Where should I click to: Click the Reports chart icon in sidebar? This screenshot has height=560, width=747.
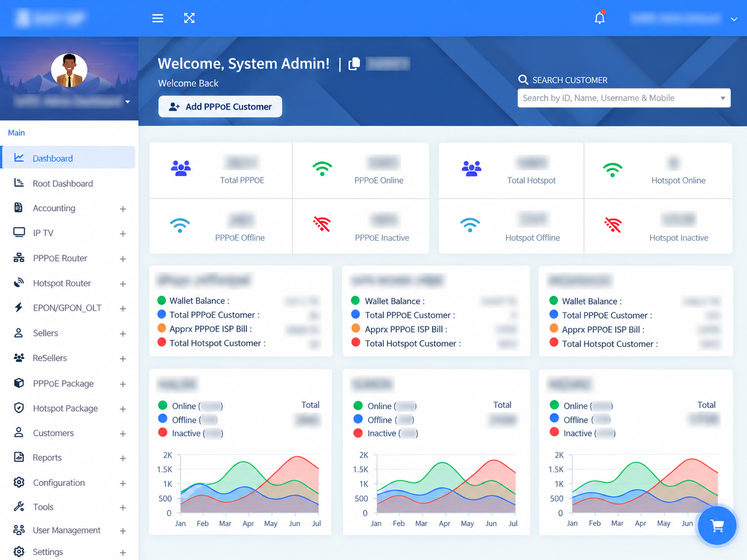pos(19,457)
